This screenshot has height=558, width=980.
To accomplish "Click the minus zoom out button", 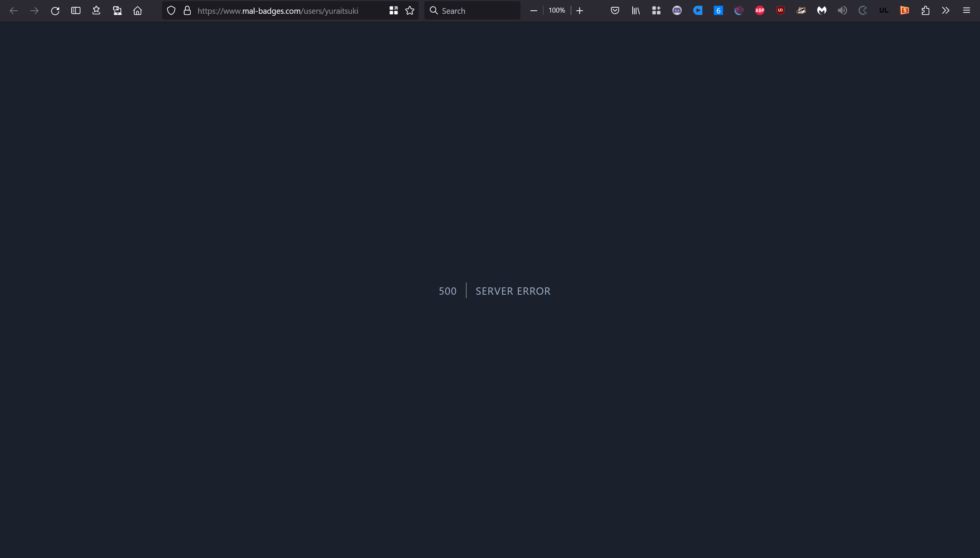I will 534,11.
